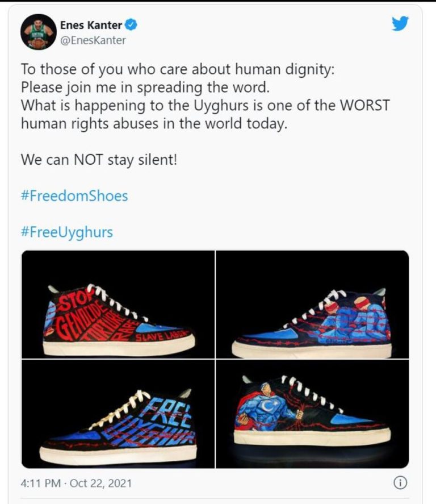
Task: Open the #FreeUyghurs hashtag
Action: tap(67, 232)
